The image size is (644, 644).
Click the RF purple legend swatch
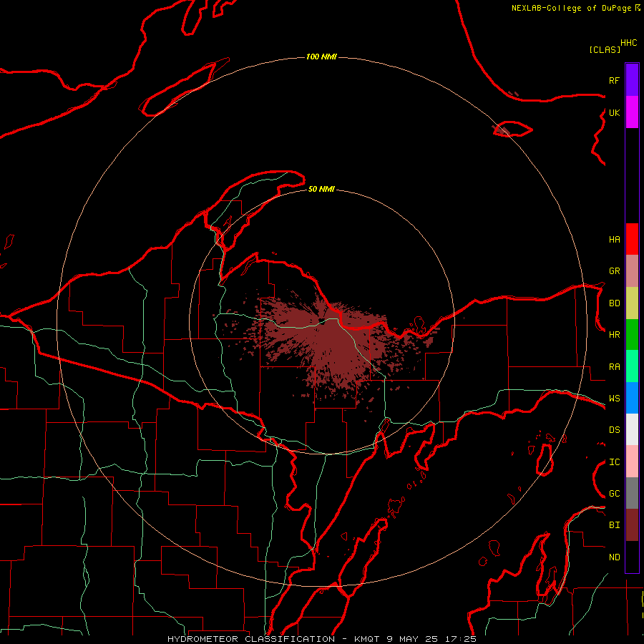632,80
